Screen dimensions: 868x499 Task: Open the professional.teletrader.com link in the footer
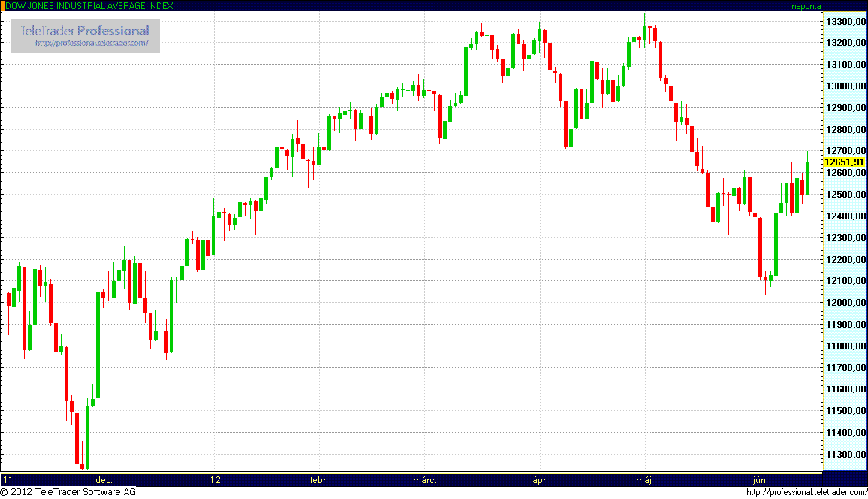coord(806,492)
